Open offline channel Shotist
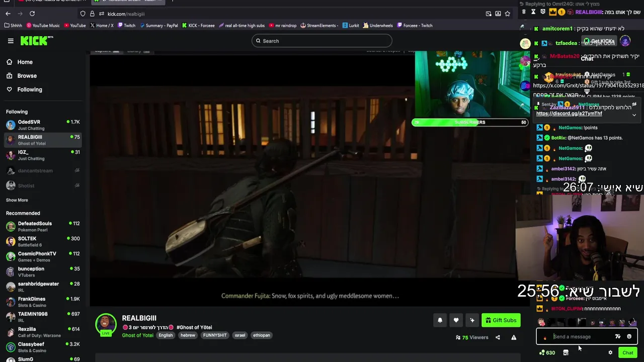This screenshot has width=644, height=362. (x=43, y=186)
